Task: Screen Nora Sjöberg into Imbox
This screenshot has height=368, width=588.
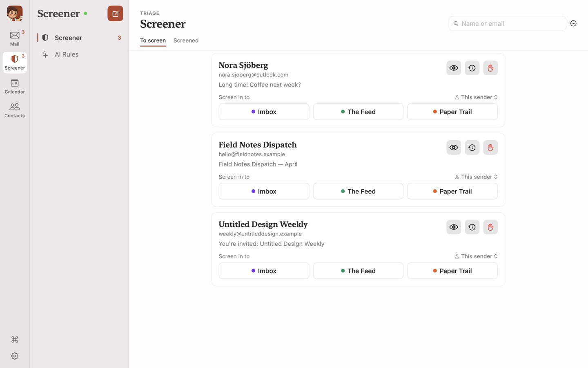Action: tap(264, 112)
